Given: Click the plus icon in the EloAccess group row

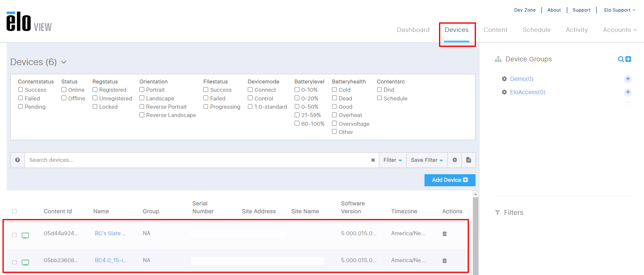Looking at the screenshot, I should click(x=628, y=92).
